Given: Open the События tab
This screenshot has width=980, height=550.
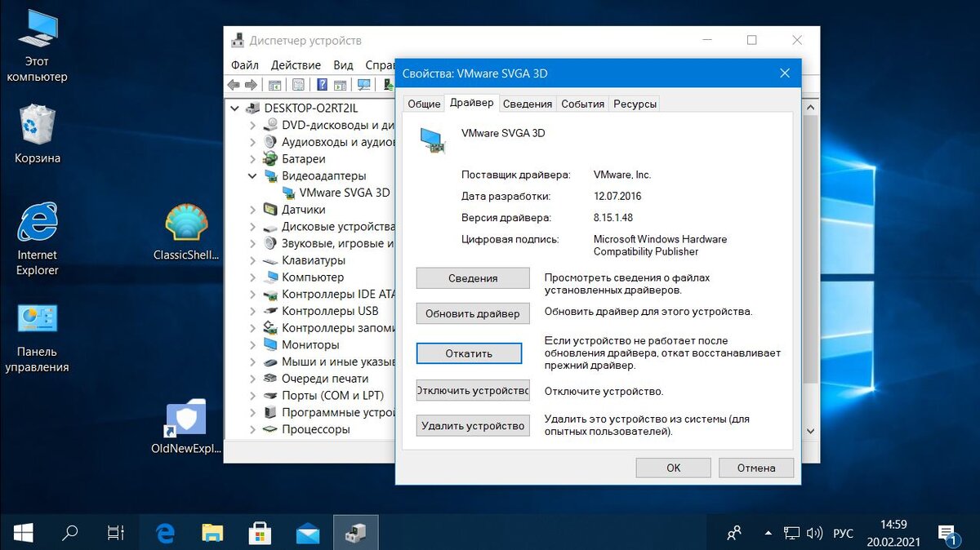Looking at the screenshot, I should click(582, 104).
